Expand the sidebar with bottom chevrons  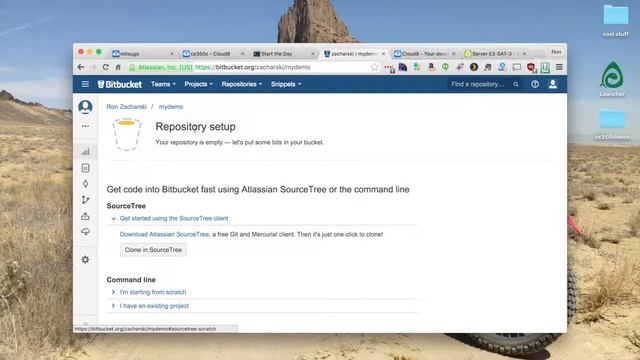(85, 323)
